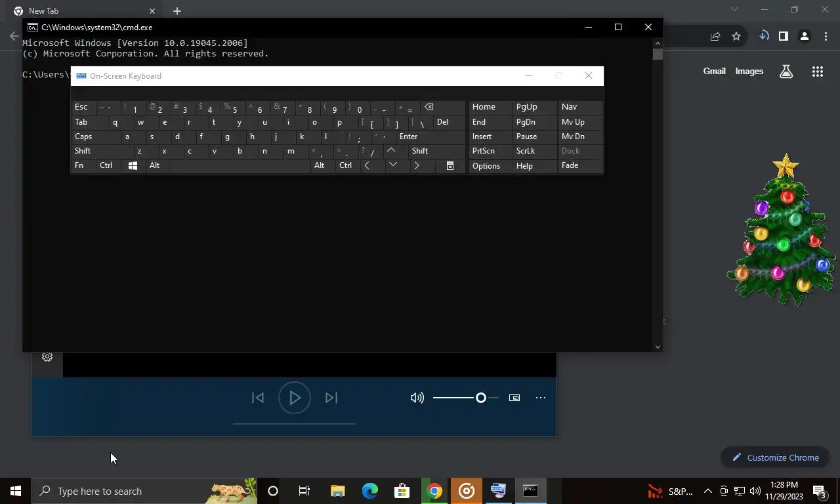
Task: Close the New Tab tab
Action: 152,11
